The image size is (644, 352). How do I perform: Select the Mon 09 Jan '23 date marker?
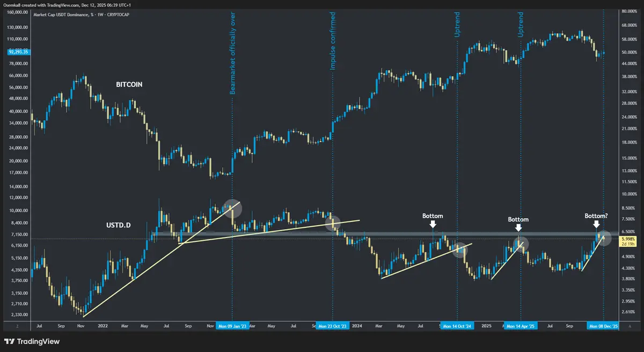(232, 326)
